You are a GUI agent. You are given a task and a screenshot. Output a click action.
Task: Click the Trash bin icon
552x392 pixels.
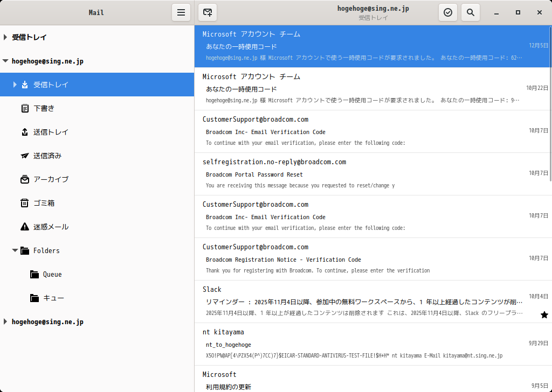25,203
